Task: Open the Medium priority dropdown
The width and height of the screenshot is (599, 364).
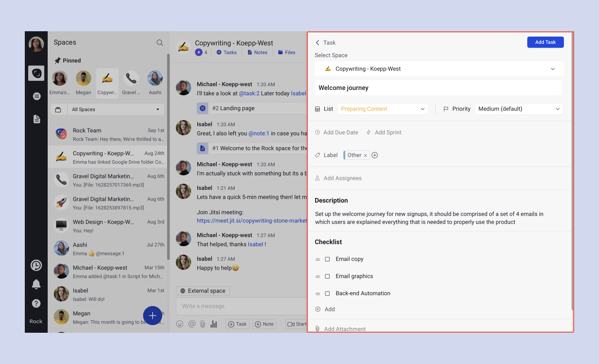Action: [x=518, y=109]
